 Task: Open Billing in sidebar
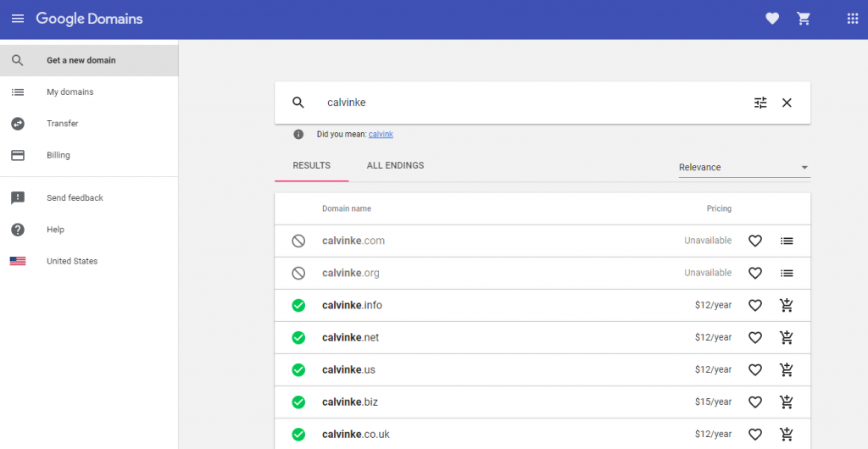[x=89, y=155]
